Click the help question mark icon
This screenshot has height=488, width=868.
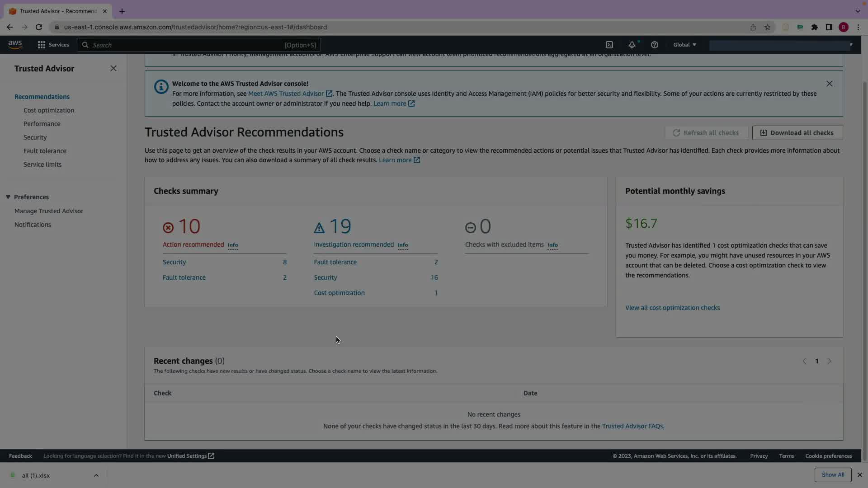[654, 45]
